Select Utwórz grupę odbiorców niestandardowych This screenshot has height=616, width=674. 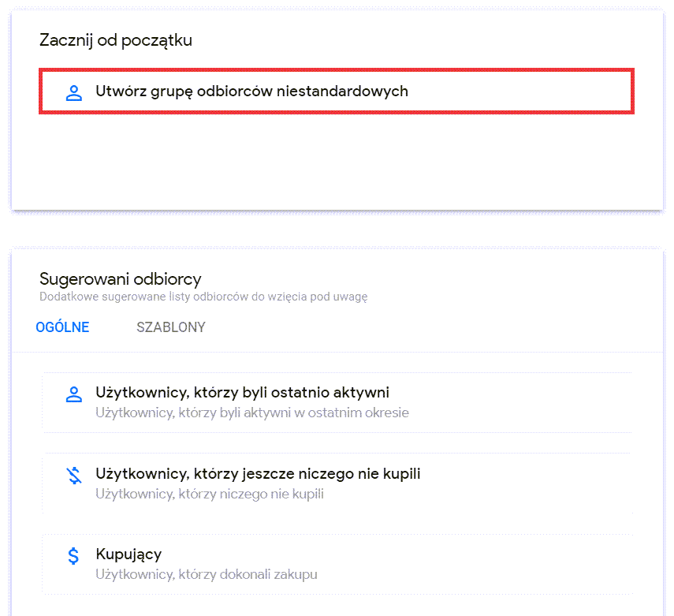[x=251, y=91]
